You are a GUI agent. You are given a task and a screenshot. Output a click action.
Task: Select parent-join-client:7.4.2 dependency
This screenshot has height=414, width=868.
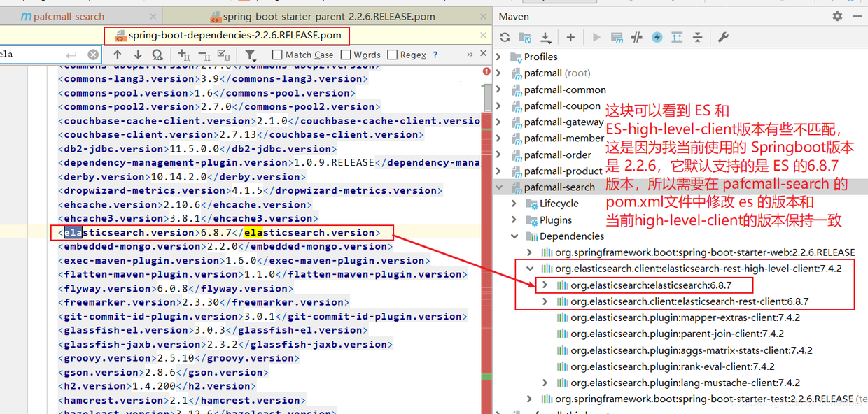pyautogui.click(x=677, y=334)
